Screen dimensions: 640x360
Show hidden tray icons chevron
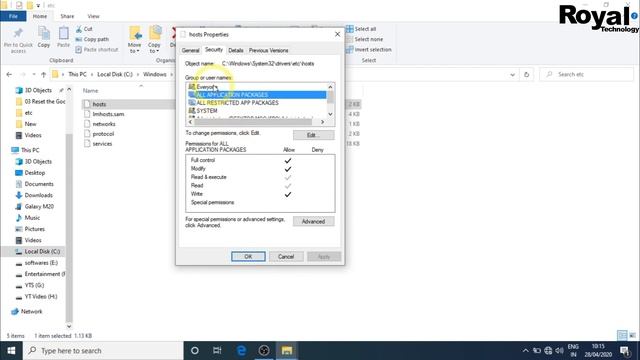point(525,351)
